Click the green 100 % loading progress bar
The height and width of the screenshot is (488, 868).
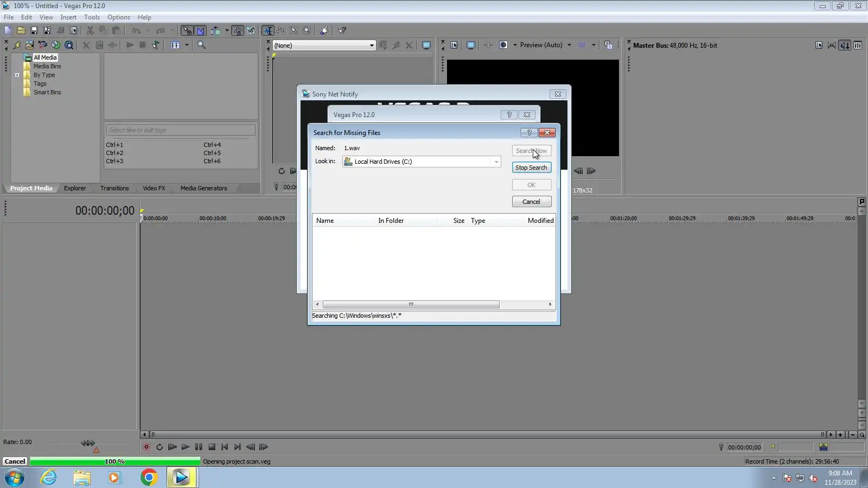coord(115,461)
